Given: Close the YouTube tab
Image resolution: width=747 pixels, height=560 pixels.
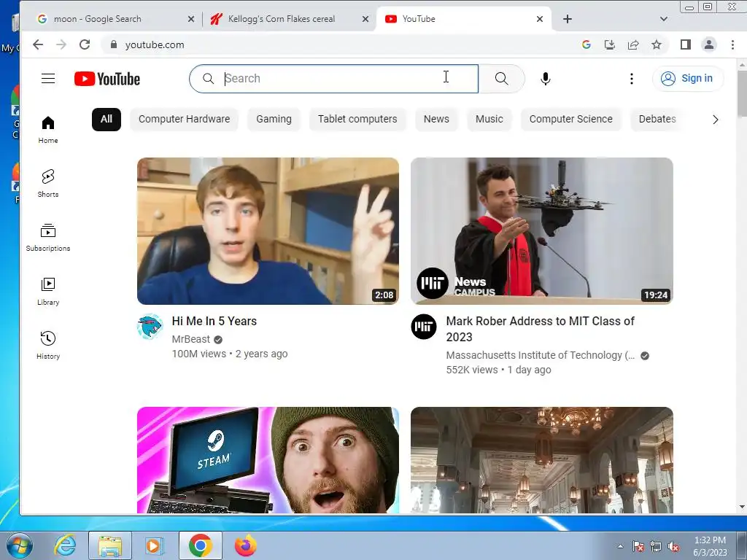Looking at the screenshot, I should [x=540, y=19].
